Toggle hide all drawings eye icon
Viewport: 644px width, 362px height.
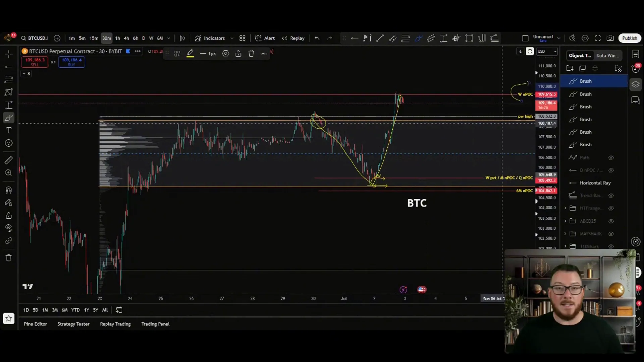click(9, 228)
